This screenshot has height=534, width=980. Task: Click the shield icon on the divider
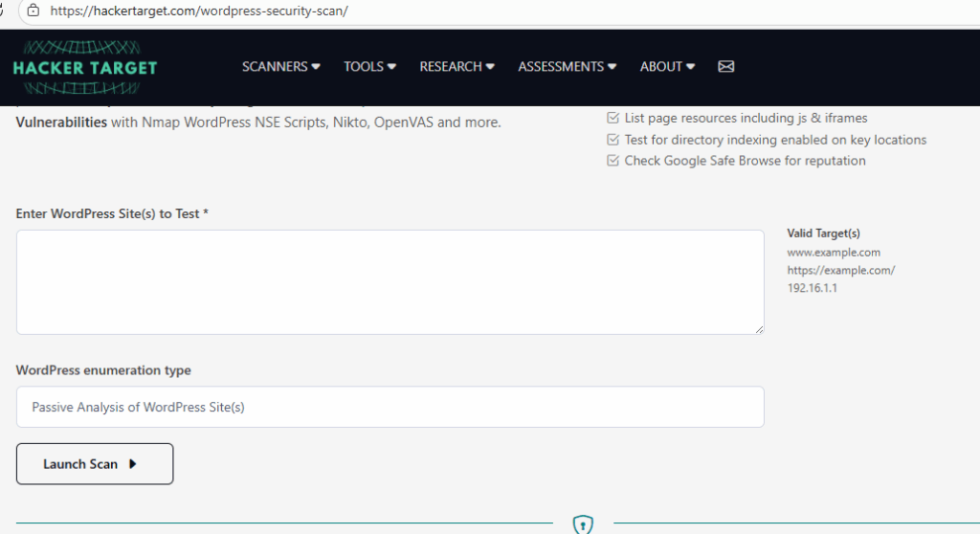tap(583, 524)
